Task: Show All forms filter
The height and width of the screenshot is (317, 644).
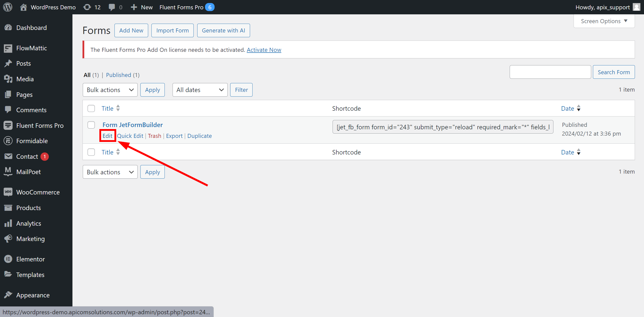Action: point(87,75)
